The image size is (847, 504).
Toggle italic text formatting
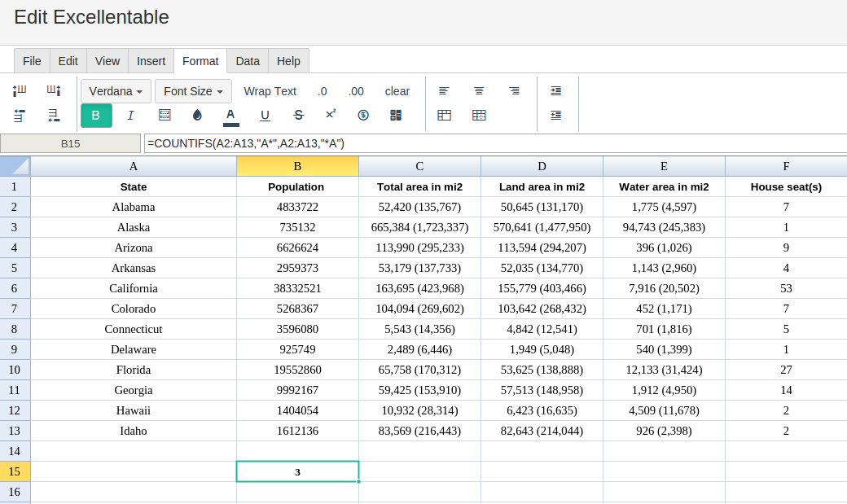130,116
